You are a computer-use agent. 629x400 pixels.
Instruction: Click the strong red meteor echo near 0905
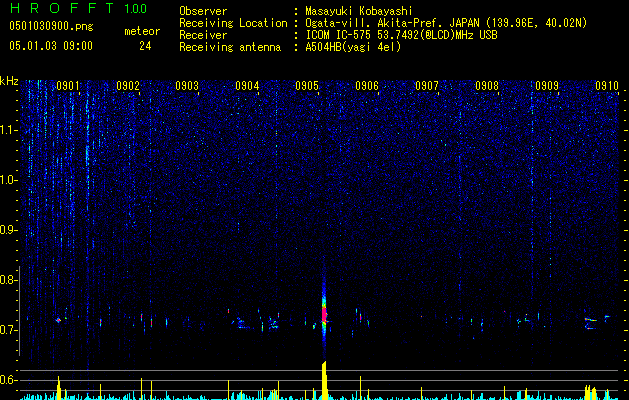pos(324,313)
